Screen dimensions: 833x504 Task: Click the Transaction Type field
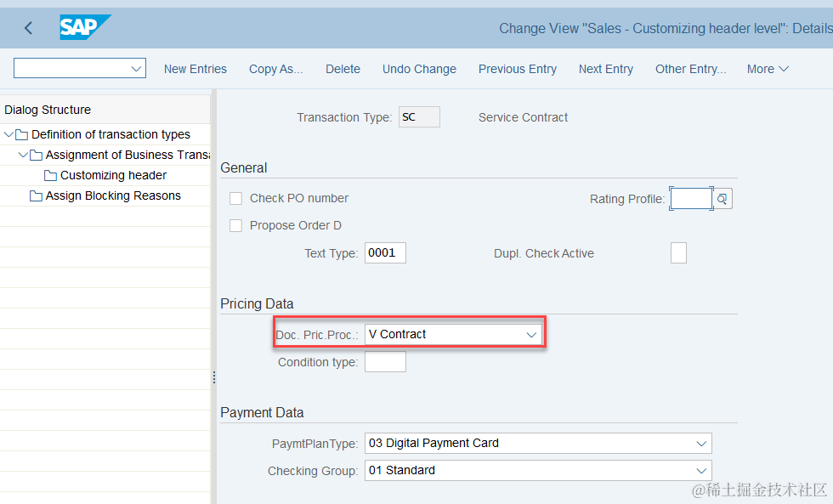pyautogui.click(x=419, y=116)
